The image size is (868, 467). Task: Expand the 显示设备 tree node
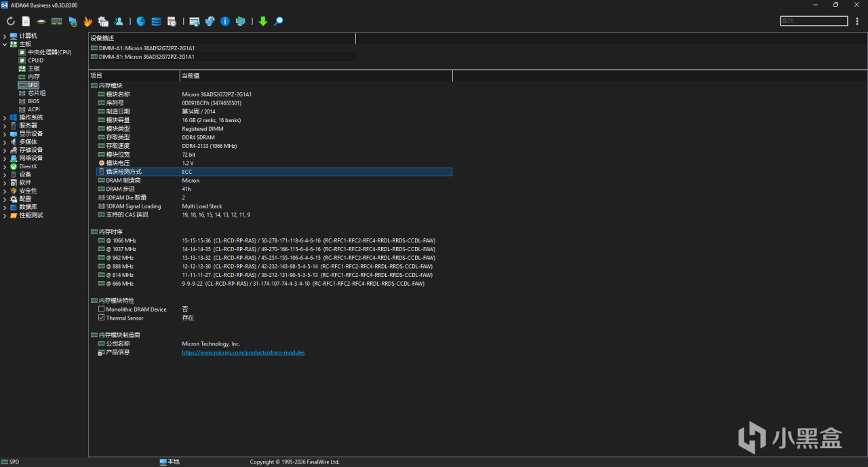pos(5,134)
